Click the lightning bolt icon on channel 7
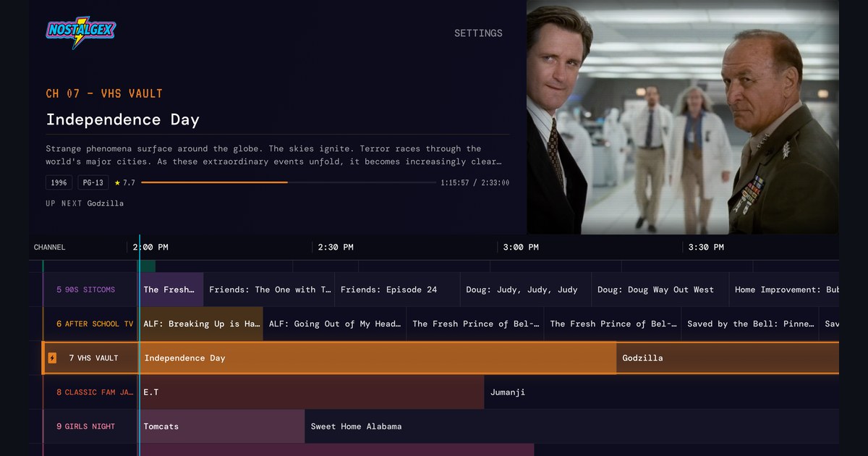This screenshot has width=868, height=456. (52, 358)
